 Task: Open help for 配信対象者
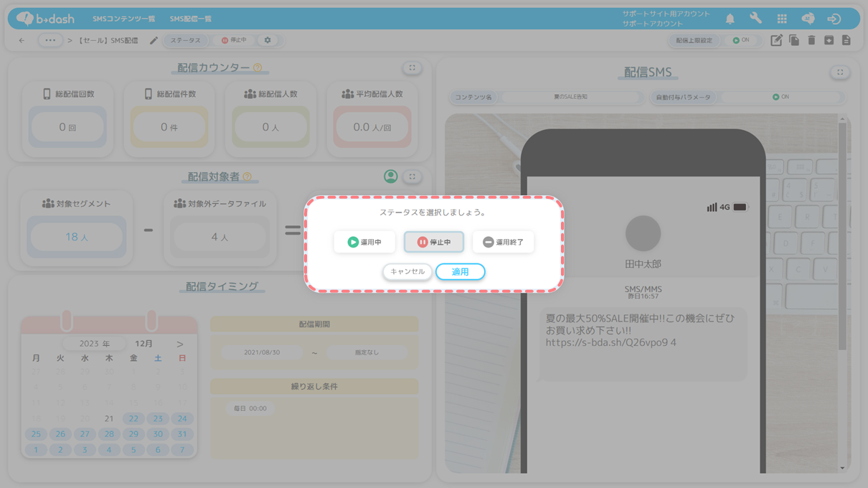tap(247, 177)
